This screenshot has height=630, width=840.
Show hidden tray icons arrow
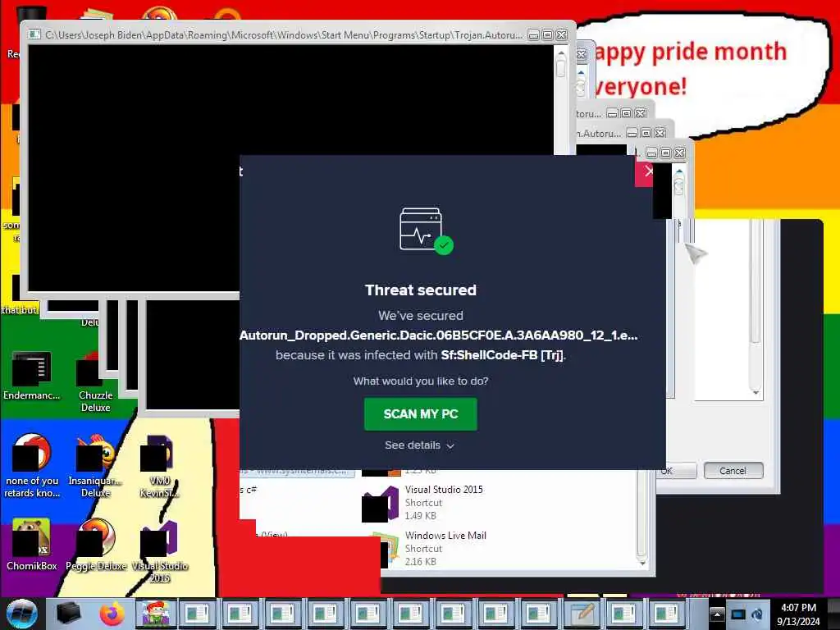click(716, 614)
